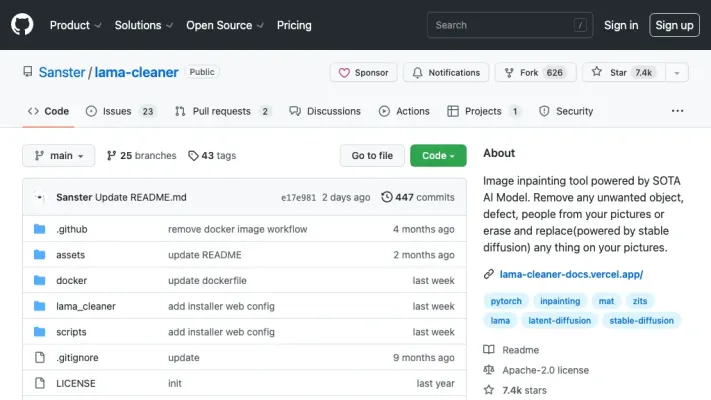The height and width of the screenshot is (400, 711).
Task: Click the .github folder icon
Action: pos(40,229)
